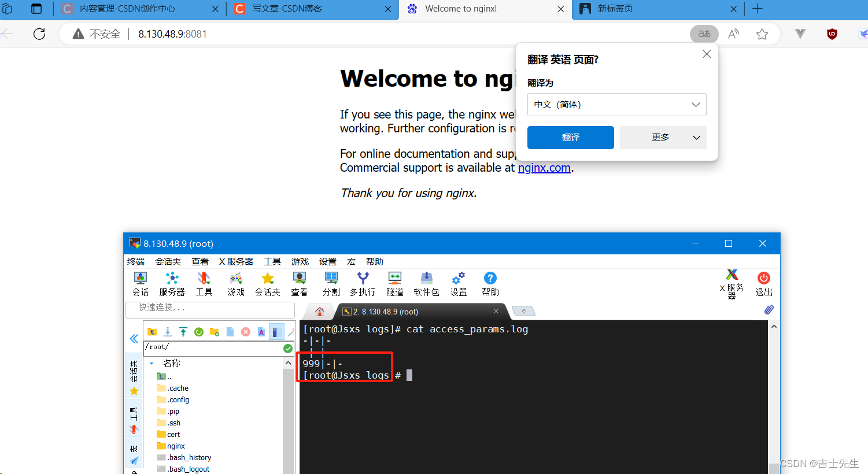Viewport: 868px width, 474px height.
Task: Close the '2. 8.130.48.9 (root)' terminal tab
Action: (496, 311)
